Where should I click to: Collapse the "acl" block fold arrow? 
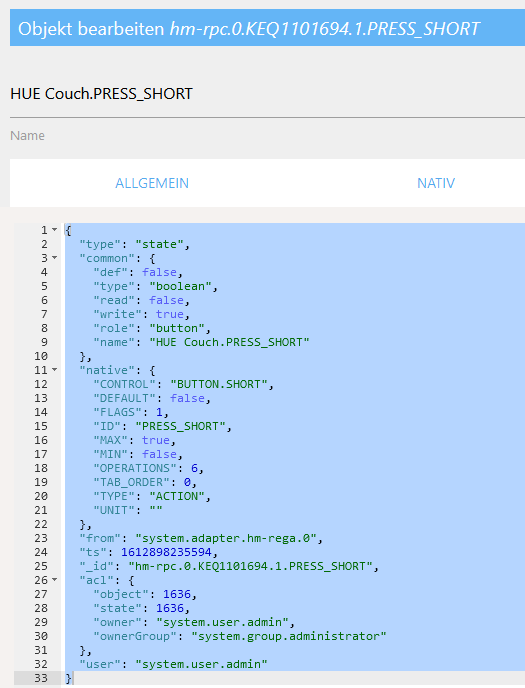(x=54, y=580)
